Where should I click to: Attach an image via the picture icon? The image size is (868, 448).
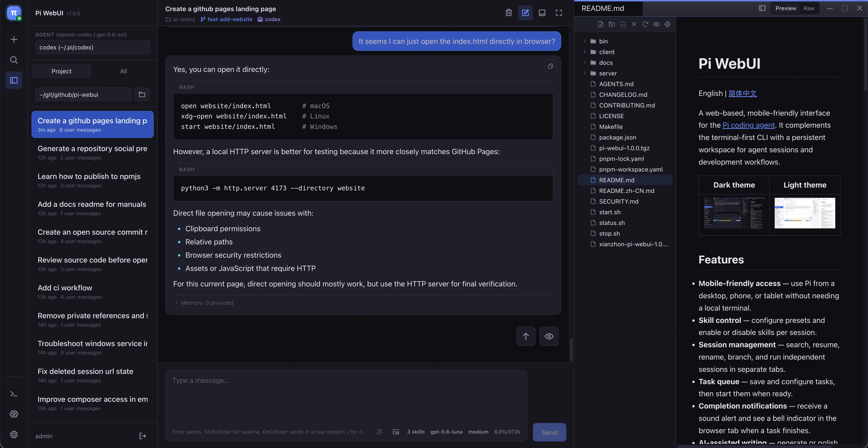[x=396, y=432]
